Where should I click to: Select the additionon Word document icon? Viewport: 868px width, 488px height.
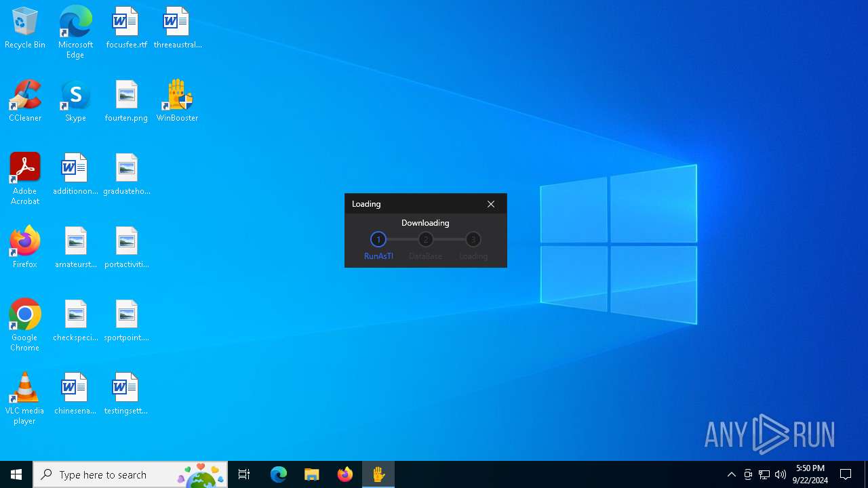click(75, 175)
